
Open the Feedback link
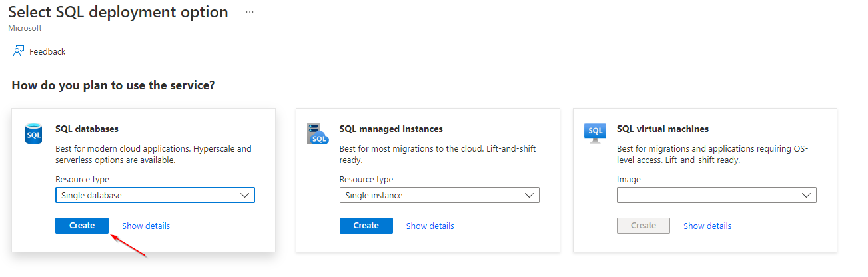pyautogui.click(x=47, y=51)
